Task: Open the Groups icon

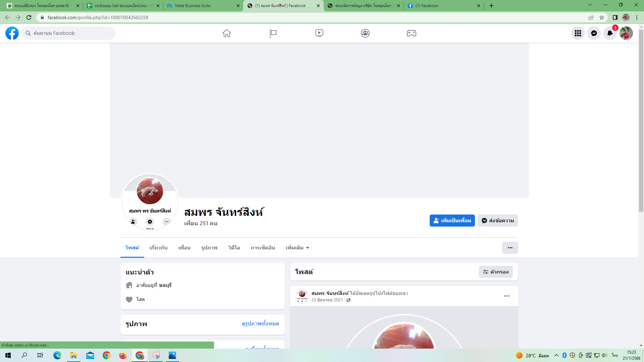Action: click(365, 33)
